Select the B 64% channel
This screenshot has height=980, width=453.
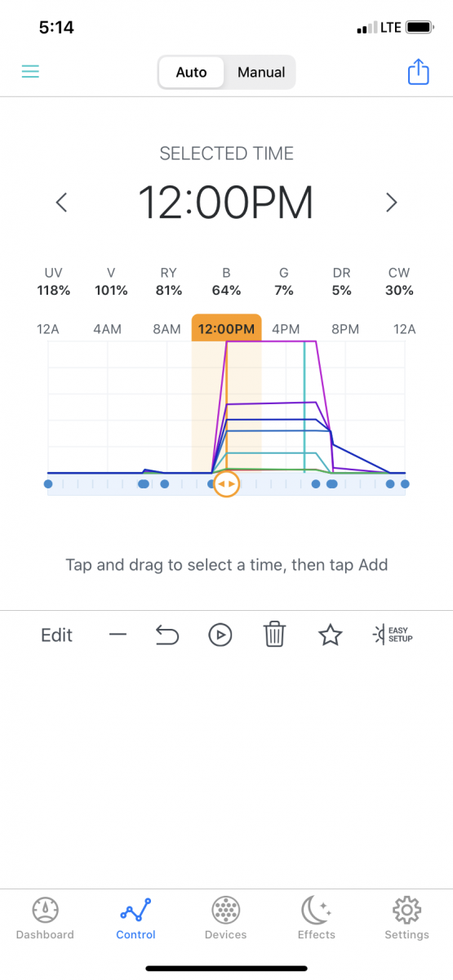226,282
